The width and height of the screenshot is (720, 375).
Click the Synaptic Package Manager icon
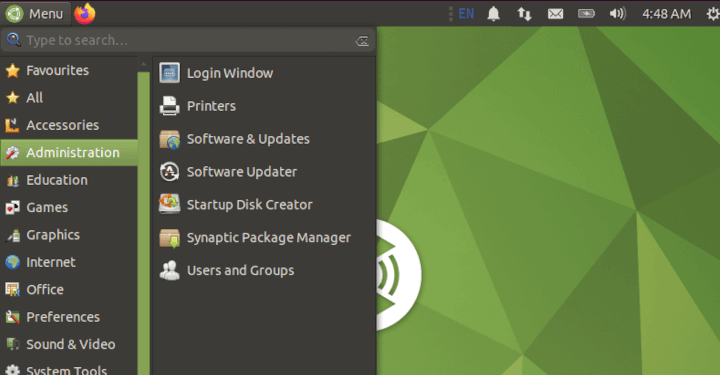169,238
